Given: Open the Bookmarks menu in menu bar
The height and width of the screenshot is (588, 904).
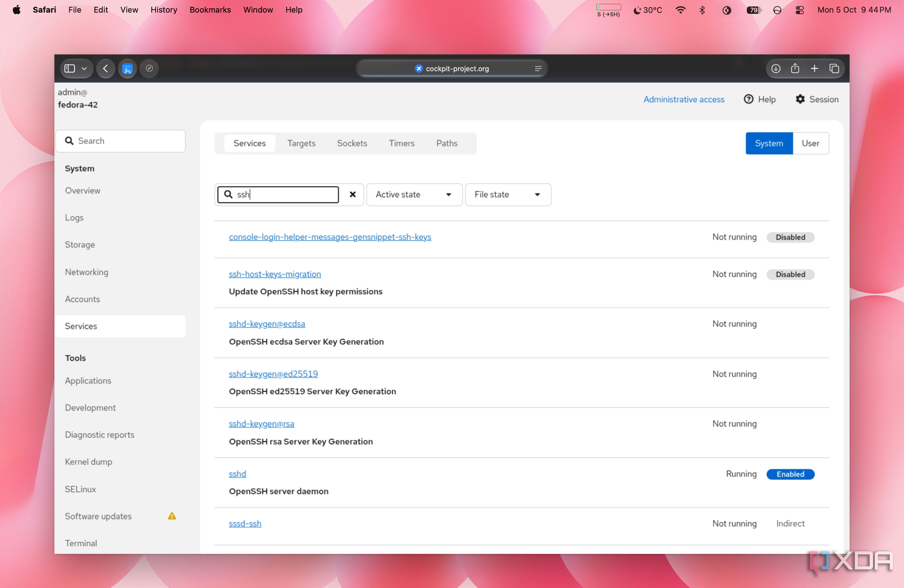Looking at the screenshot, I should [x=210, y=10].
